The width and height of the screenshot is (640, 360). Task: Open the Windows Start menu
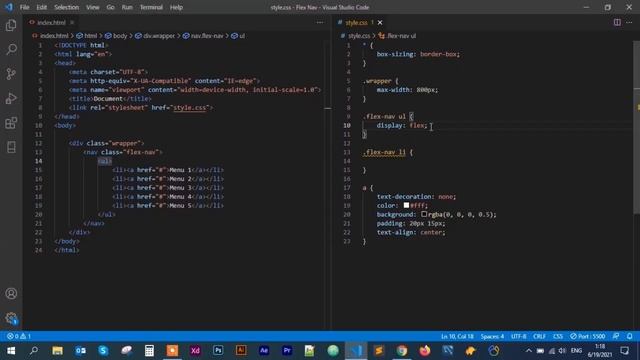pyautogui.click(x=11, y=351)
